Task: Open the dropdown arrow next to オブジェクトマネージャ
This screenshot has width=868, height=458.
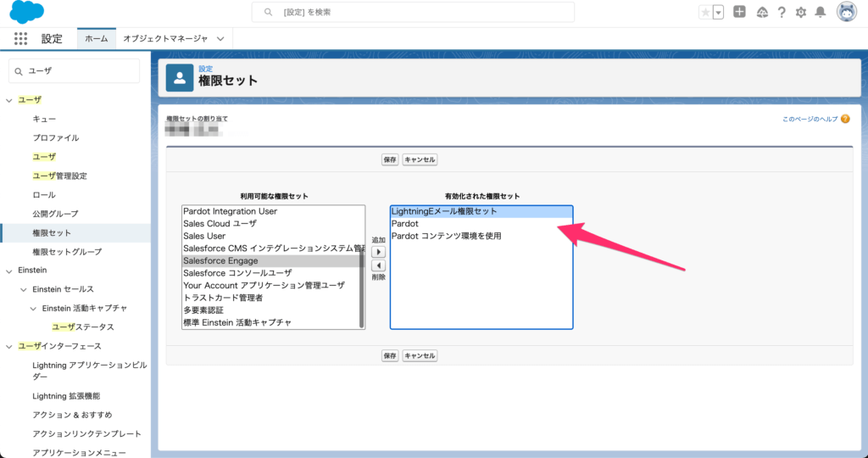Action: click(221, 39)
